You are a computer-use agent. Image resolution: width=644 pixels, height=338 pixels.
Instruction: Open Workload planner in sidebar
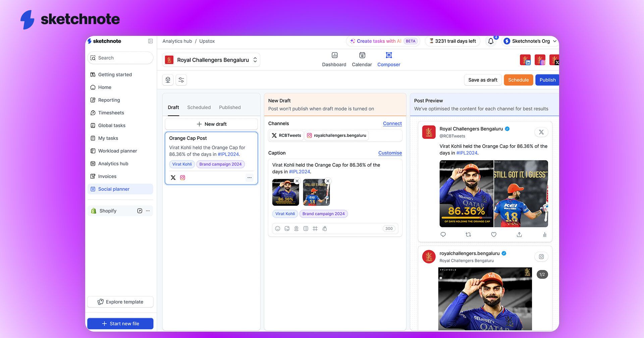(x=120, y=151)
